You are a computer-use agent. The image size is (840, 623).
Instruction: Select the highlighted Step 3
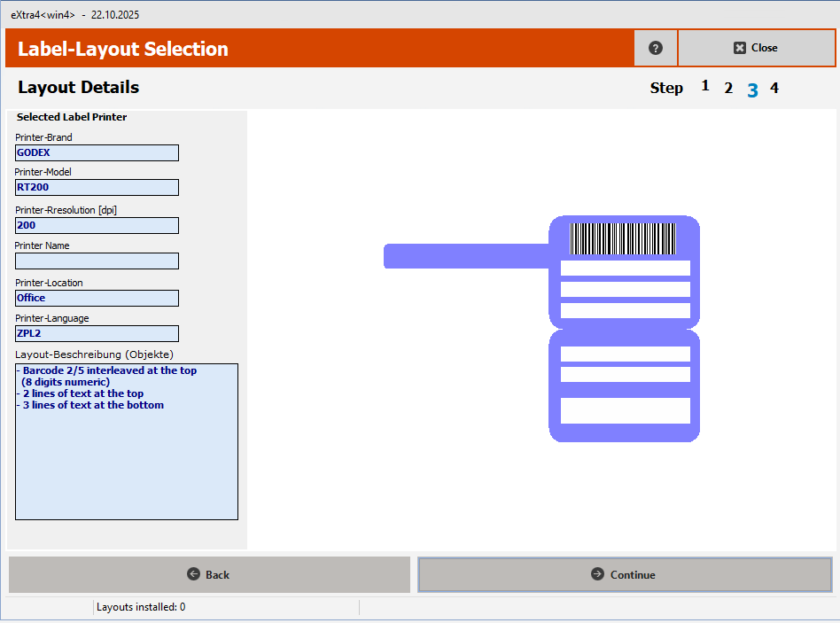(x=751, y=89)
